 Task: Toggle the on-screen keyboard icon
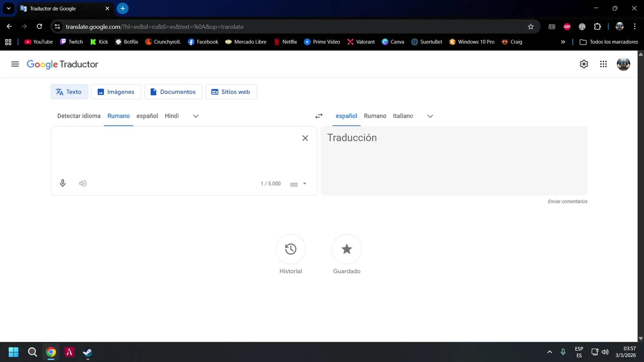click(294, 184)
